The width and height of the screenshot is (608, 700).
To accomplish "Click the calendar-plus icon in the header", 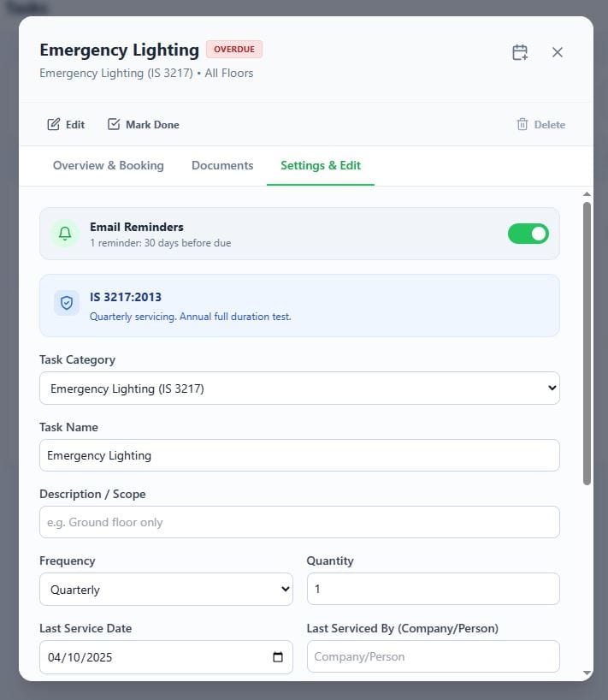I will click(x=520, y=52).
